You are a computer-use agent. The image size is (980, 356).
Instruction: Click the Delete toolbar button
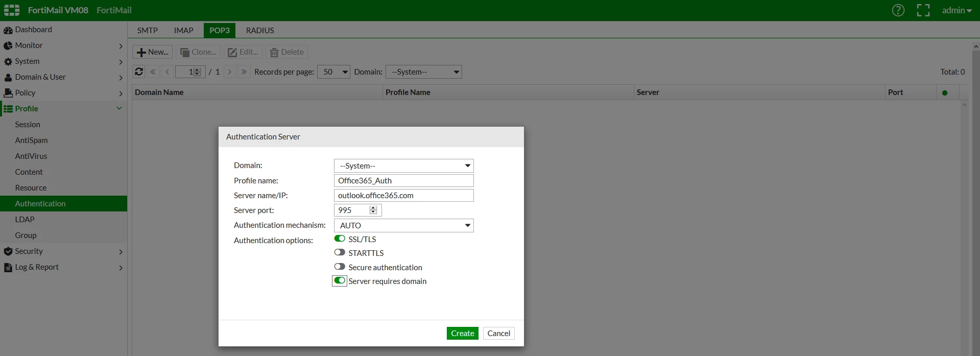(x=286, y=52)
